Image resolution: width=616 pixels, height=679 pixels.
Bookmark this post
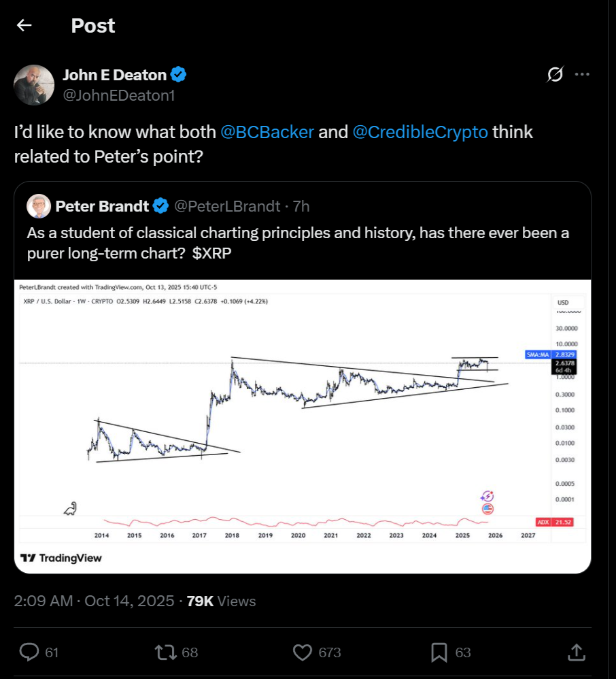439,652
